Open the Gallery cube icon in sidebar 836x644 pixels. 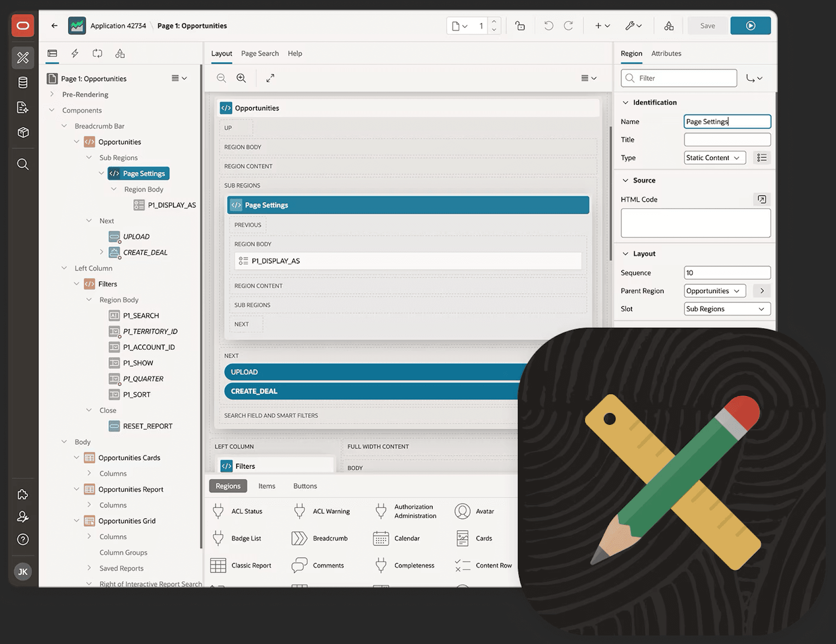[x=23, y=133]
